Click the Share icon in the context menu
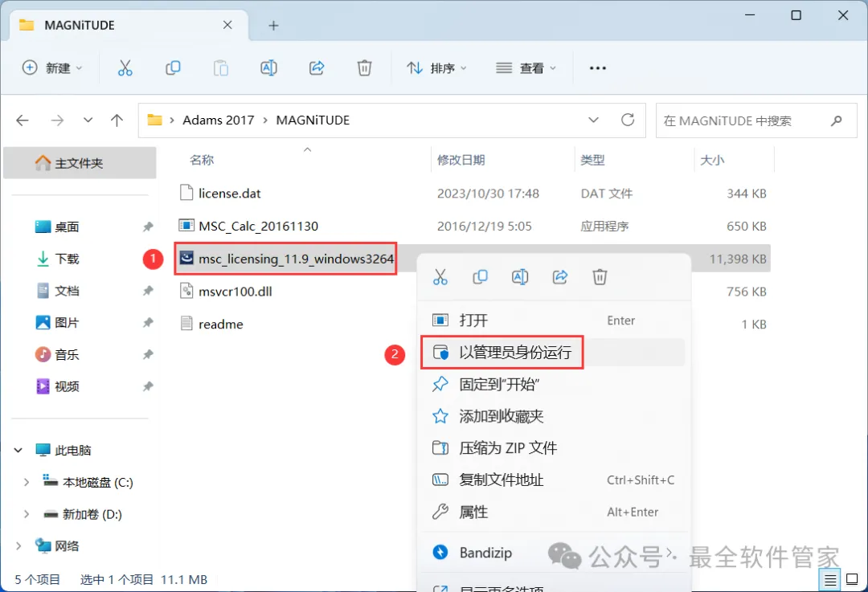The width and height of the screenshot is (868, 592). click(560, 276)
